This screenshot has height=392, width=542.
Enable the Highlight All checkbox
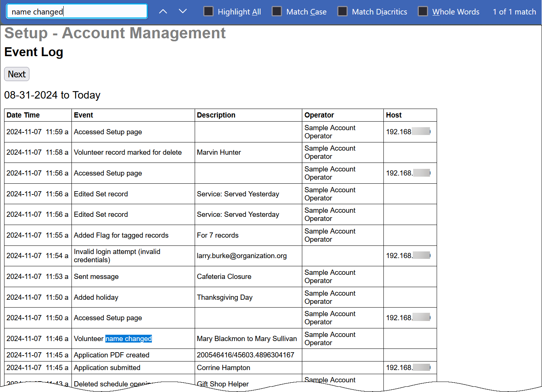[208, 11]
